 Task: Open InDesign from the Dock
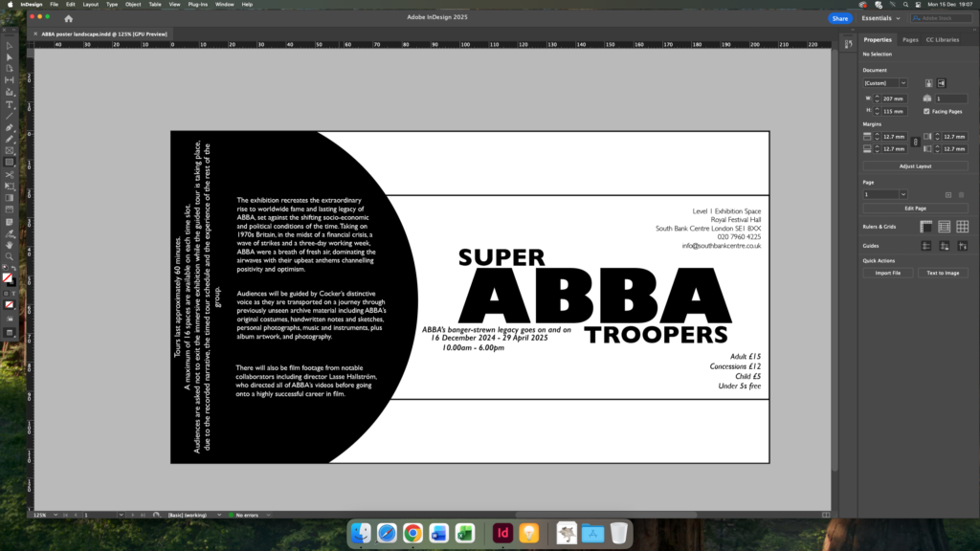502,533
